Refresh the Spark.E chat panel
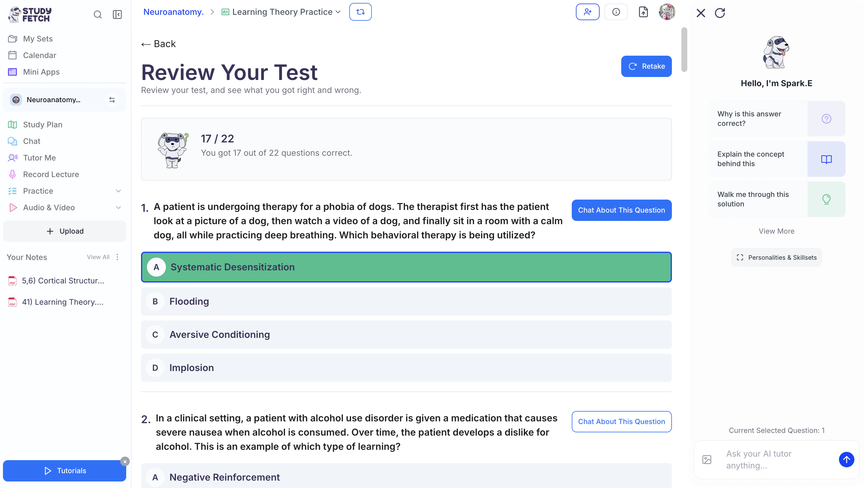Screen dimensions: 868x488 [x=720, y=13]
